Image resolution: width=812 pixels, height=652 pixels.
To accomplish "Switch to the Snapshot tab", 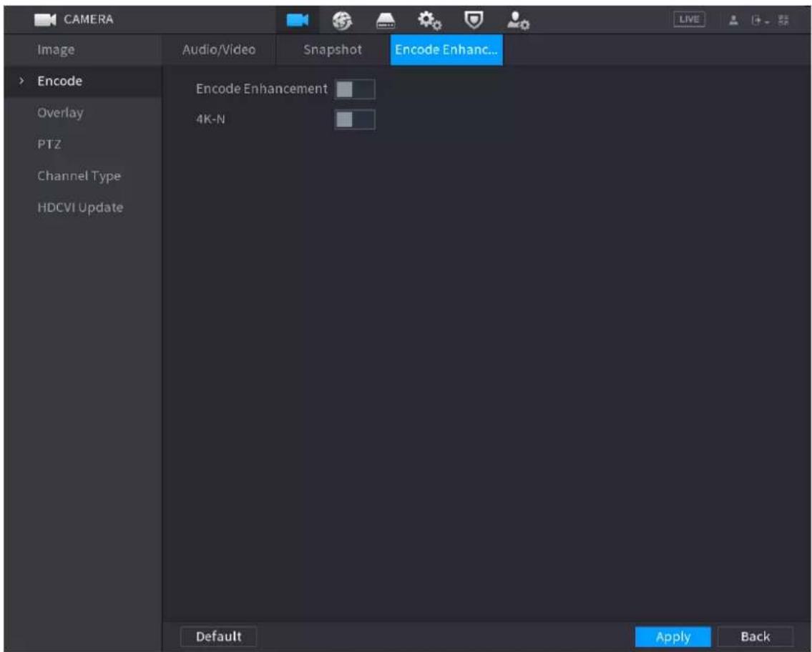I will 333,49.
